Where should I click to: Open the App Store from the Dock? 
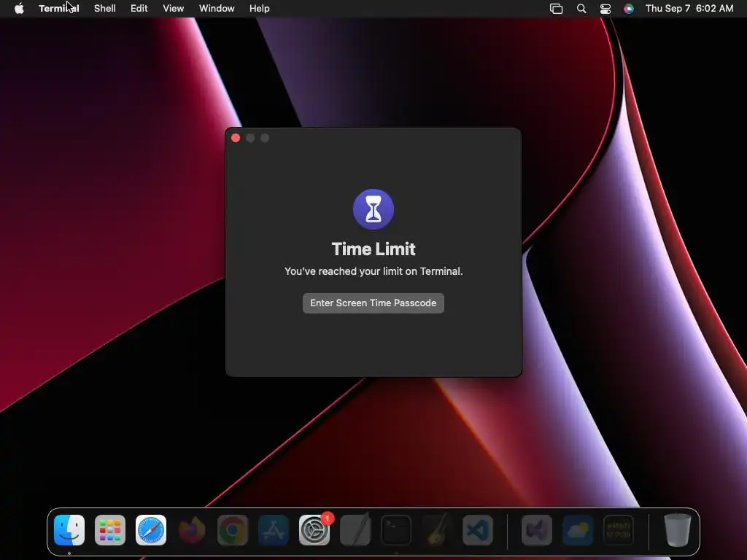tap(274, 530)
